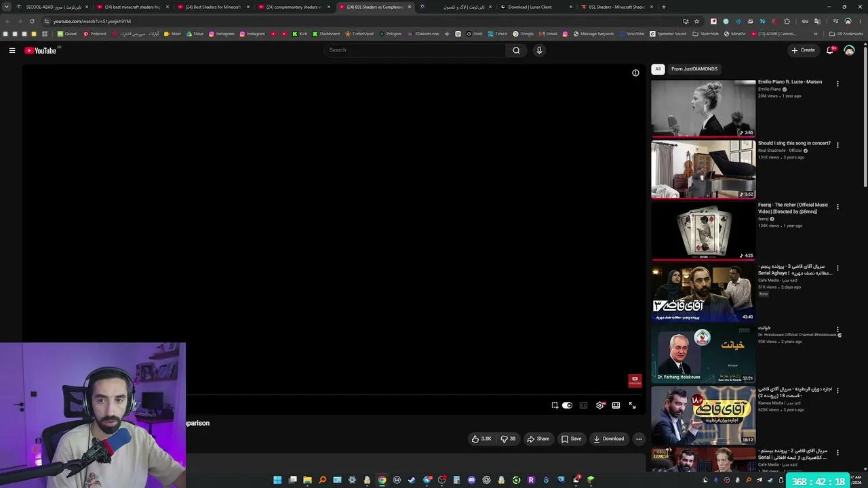Open the playing cards Feeraj thumbnail
Image resolution: width=868 pixels, height=488 pixels.
pyautogui.click(x=703, y=231)
